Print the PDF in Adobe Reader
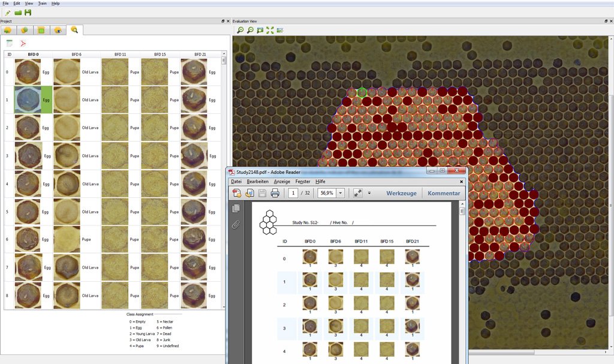 275,193
